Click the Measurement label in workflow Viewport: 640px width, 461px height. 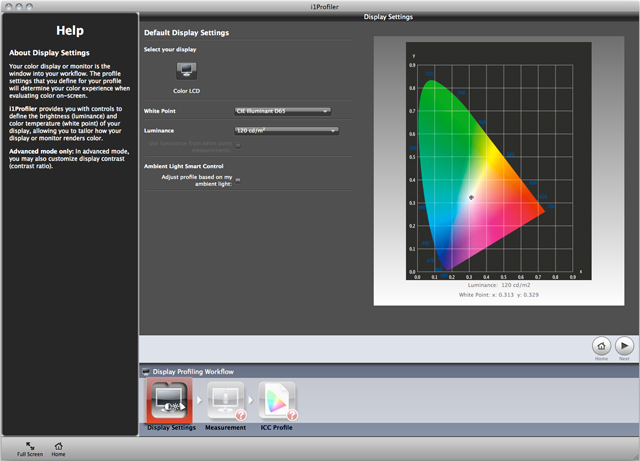pyautogui.click(x=225, y=428)
